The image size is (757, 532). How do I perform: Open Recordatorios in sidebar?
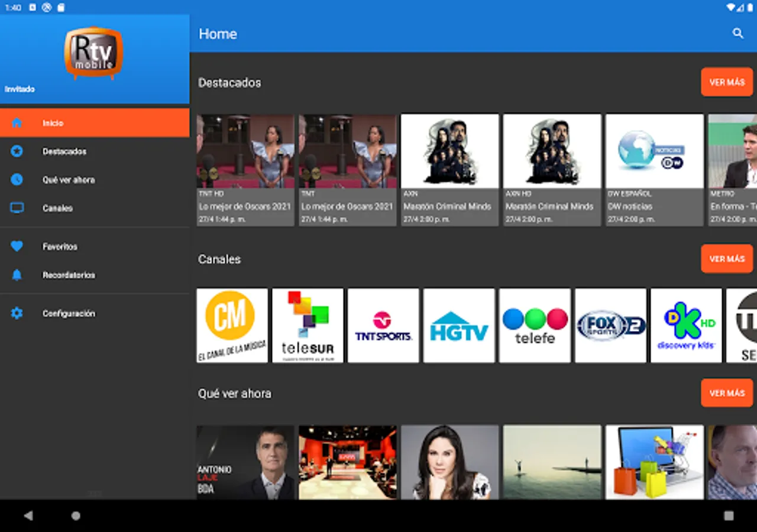click(x=95, y=275)
